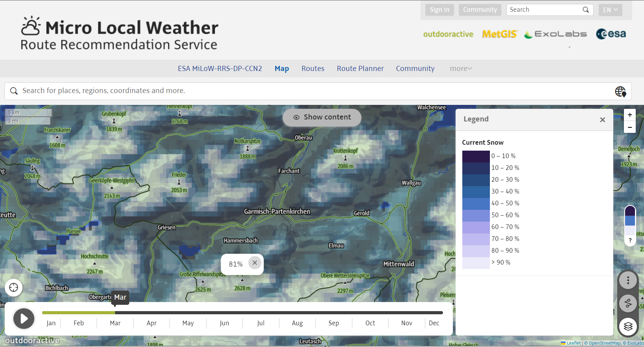Select Jun on the timeline
Viewport: 644px width, 347px height.
tap(225, 323)
